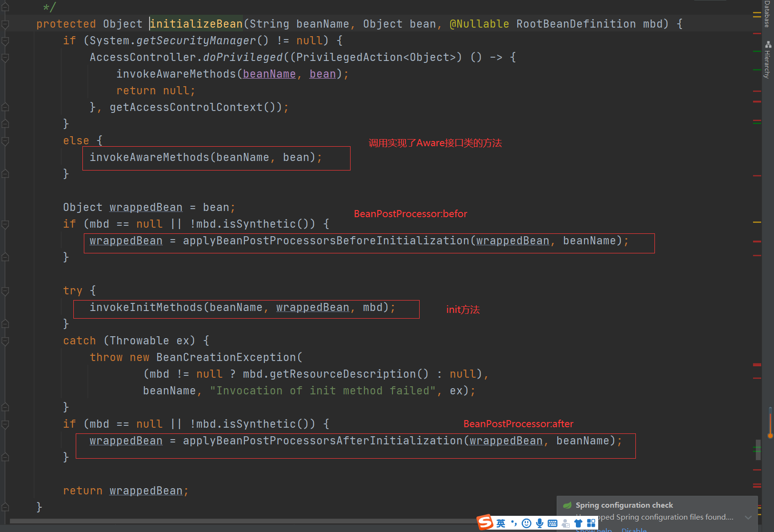The image size is (774, 532).
Task: Click the invokeInitMethods call
Action: click(x=146, y=308)
